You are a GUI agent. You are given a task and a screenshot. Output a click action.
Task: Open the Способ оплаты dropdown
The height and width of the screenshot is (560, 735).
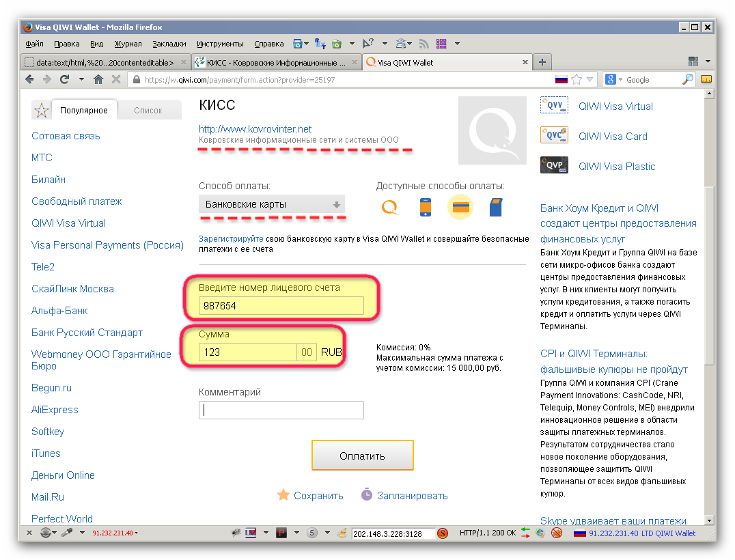272,204
